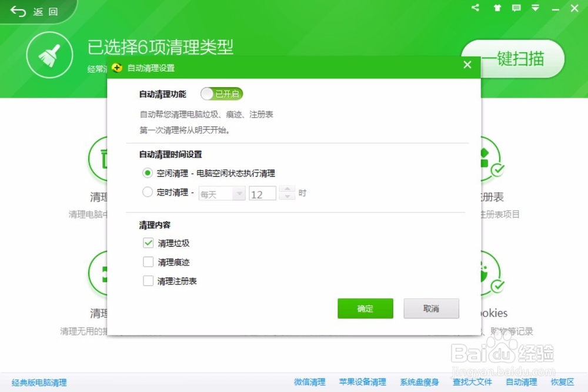Switch to 微信清理 at the bottom

[309, 382]
